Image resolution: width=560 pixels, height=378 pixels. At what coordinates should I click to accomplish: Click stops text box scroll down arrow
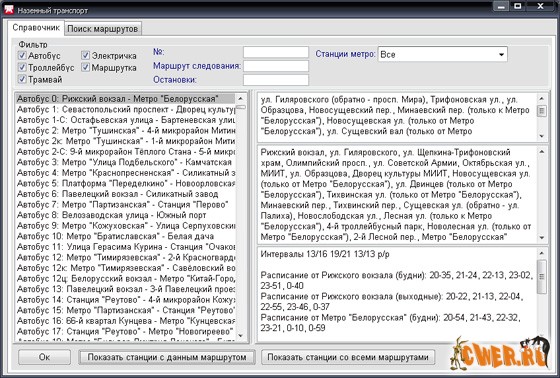542,238
